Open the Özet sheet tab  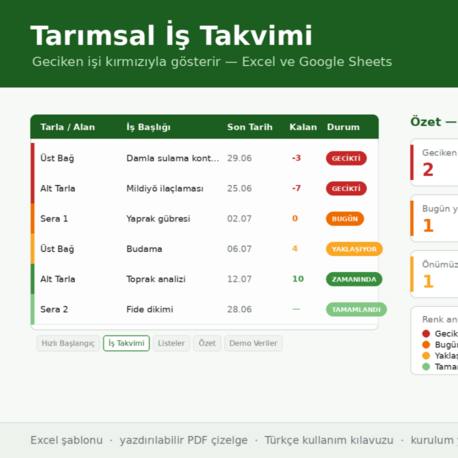[x=207, y=343]
